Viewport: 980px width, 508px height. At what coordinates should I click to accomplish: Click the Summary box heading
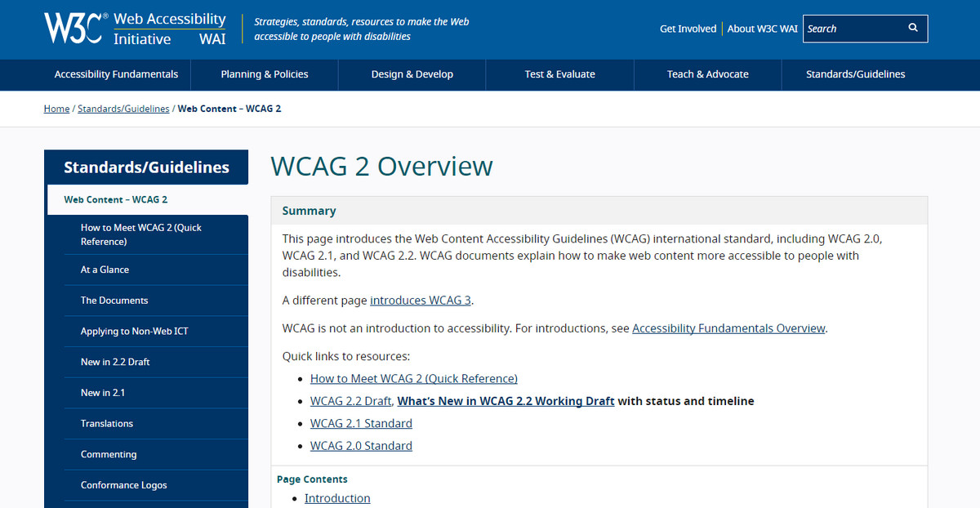[310, 211]
